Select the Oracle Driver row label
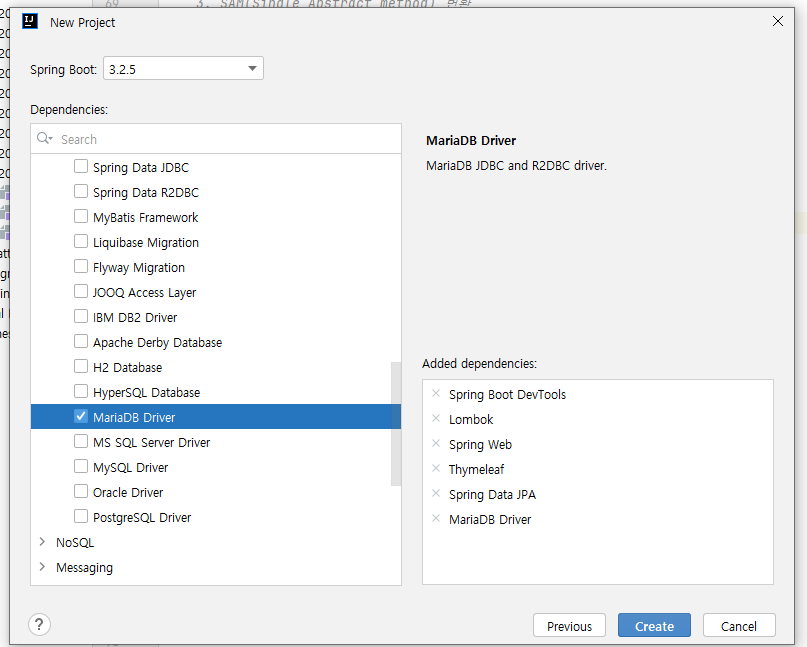The height and width of the screenshot is (647, 807). point(128,493)
